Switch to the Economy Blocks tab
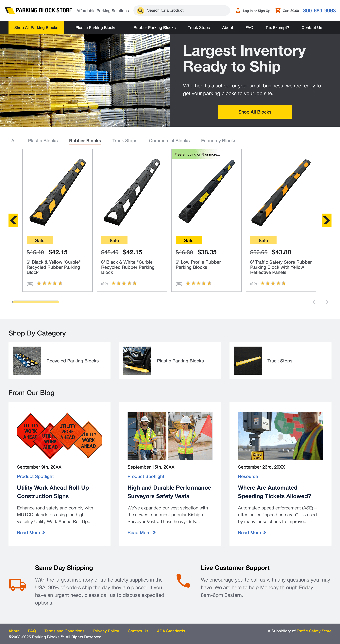Viewport: 340px width, 644px height. click(219, 141)
